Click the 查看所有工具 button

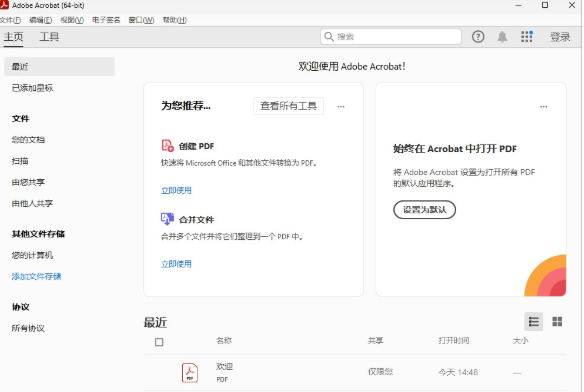point(288,106)
